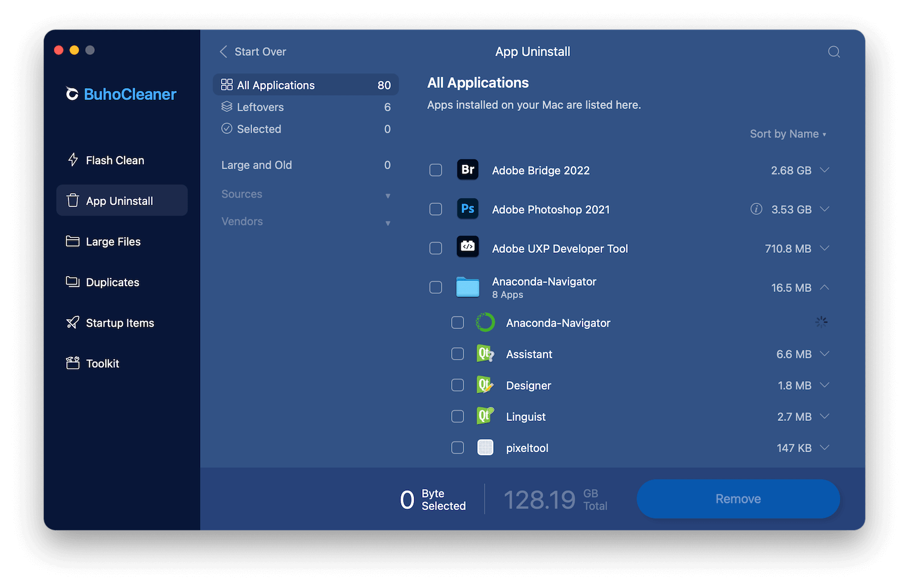Screen dimensions: 909x588
Task: Click the Toolkit toolbox icon
Action: pos(73,363)
